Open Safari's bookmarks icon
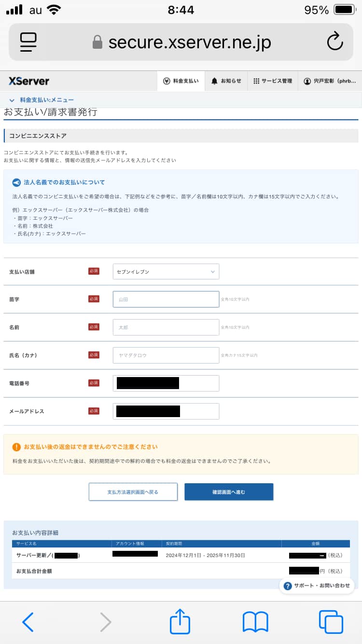 [x=256, y=622]
